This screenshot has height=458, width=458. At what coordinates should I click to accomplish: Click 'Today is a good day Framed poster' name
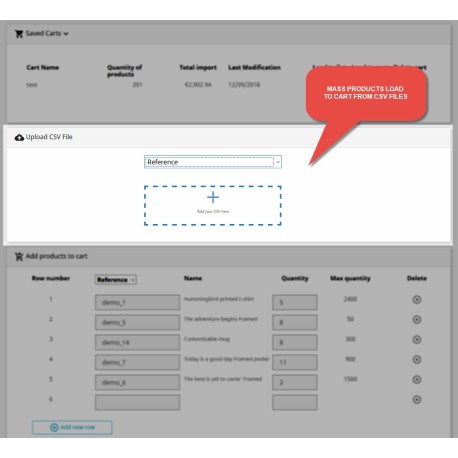coord(227,359)
